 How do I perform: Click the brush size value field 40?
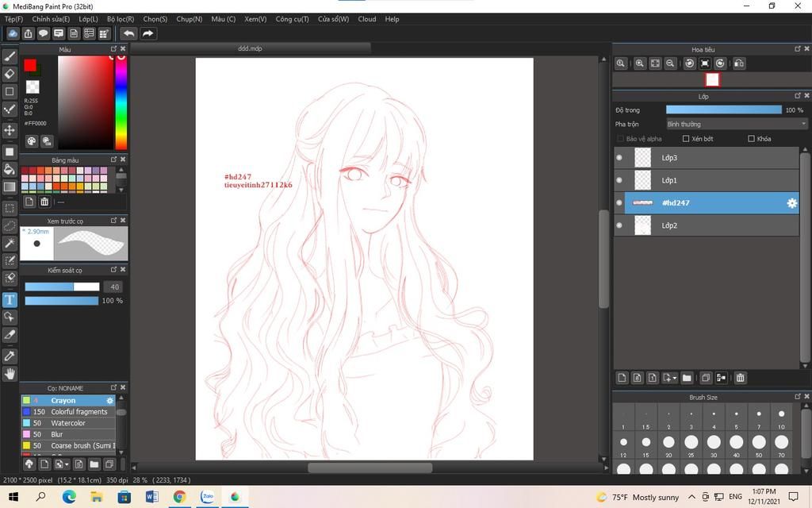114,287
